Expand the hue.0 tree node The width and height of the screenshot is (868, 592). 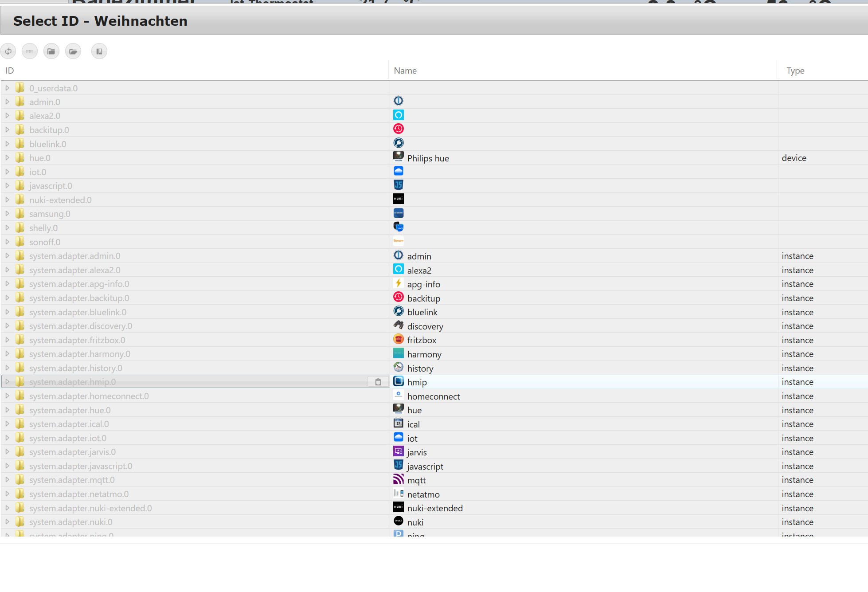pos(7,158)
